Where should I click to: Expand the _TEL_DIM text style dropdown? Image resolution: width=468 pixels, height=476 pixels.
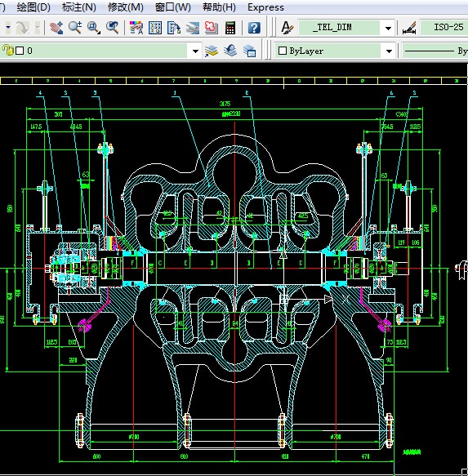pos(388,28)
